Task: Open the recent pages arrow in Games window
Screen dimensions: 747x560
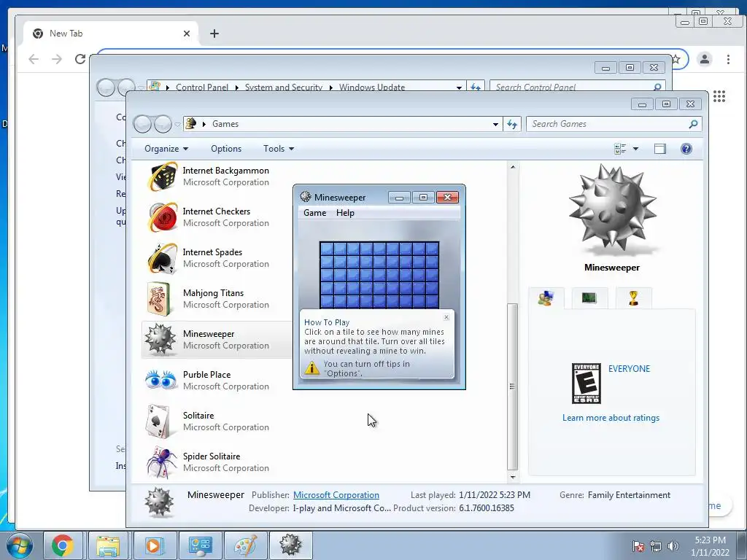Action: pos(177,124)
